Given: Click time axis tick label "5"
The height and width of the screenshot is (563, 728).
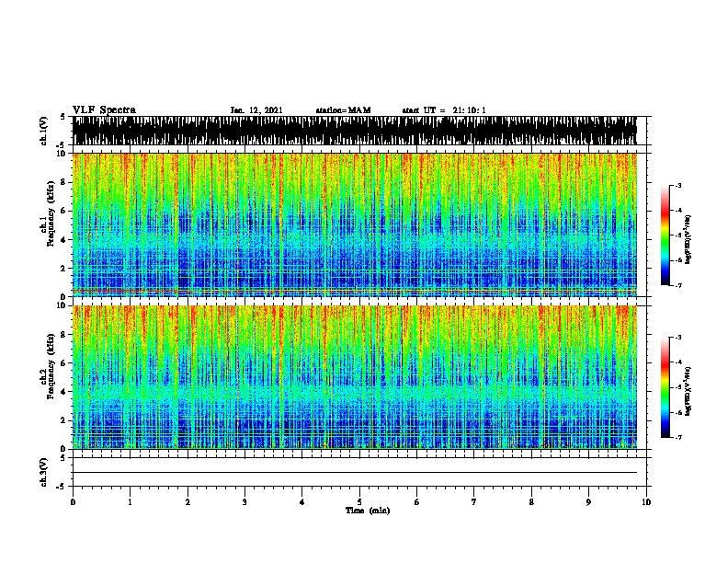Looking at the screenshot, I should pos(359,502).
